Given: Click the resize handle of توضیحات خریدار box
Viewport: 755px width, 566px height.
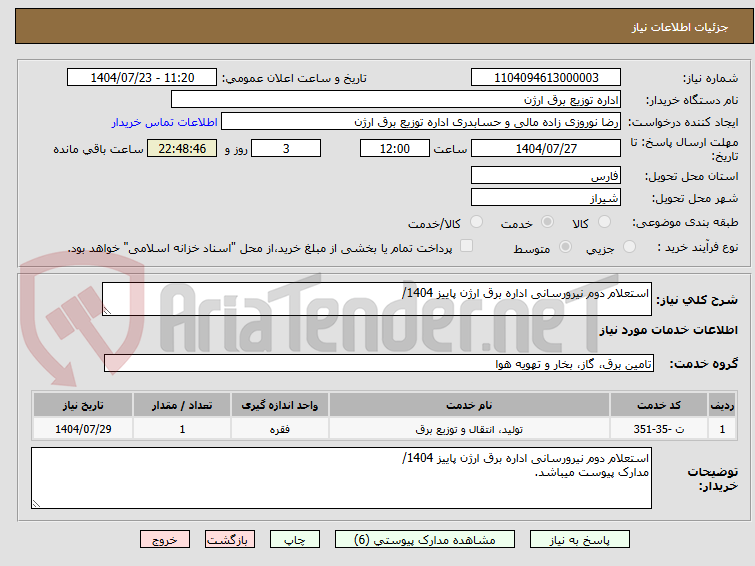Looking at the screenshot, I should [36, 504].
